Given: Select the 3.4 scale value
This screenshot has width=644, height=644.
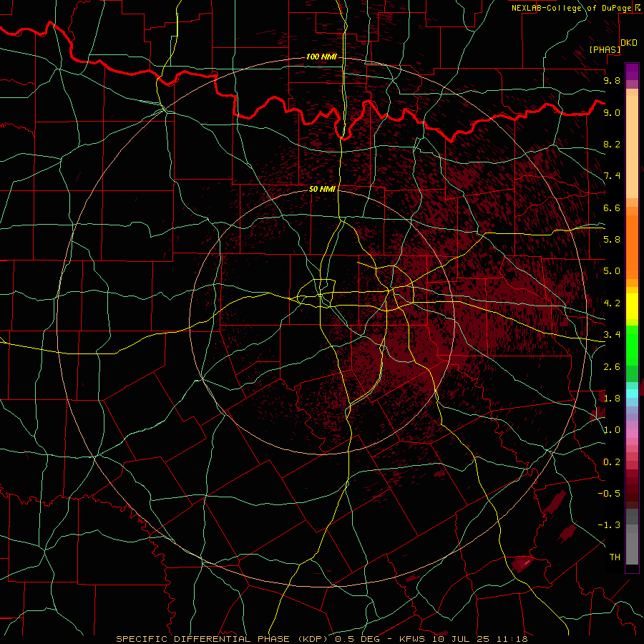Looking at the screenshot, I should pyautogui.click(x=612, y=335).
